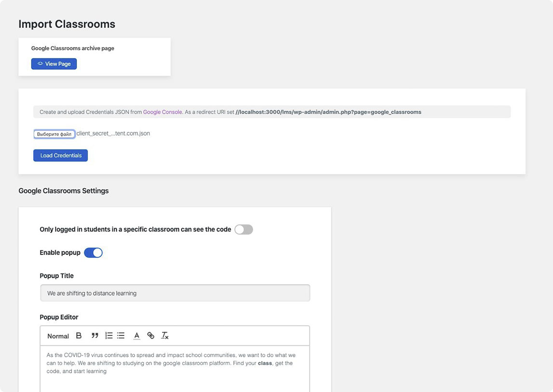This screenshot has height=392, width=553.
Task: Click the Выберите файл file chooser button
Action: 54,134
